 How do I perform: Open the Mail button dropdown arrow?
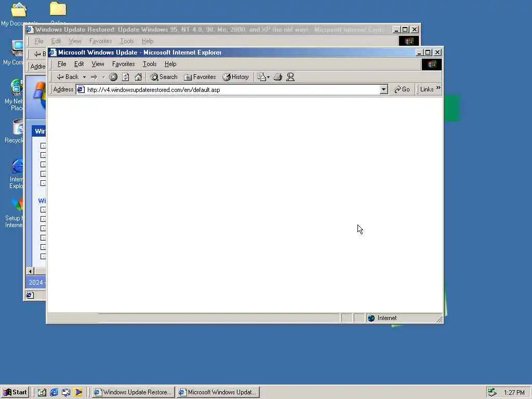[x=268, y=77]
